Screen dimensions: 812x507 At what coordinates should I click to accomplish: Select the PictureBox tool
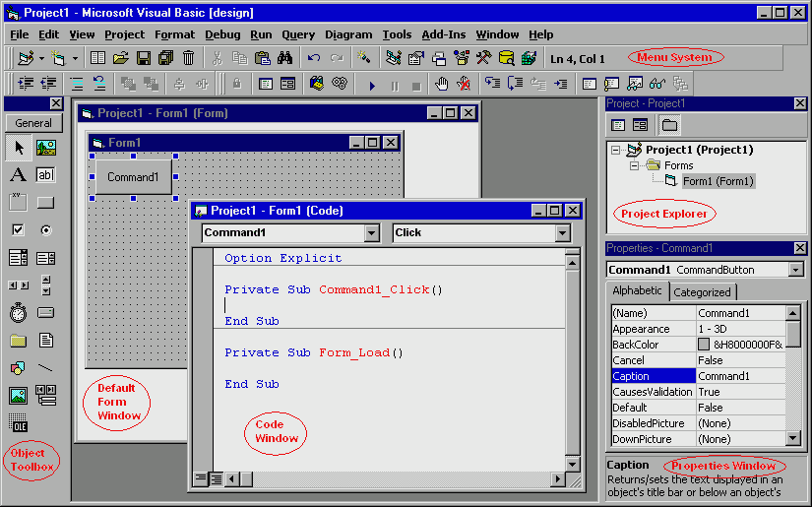tap(46, 148)
